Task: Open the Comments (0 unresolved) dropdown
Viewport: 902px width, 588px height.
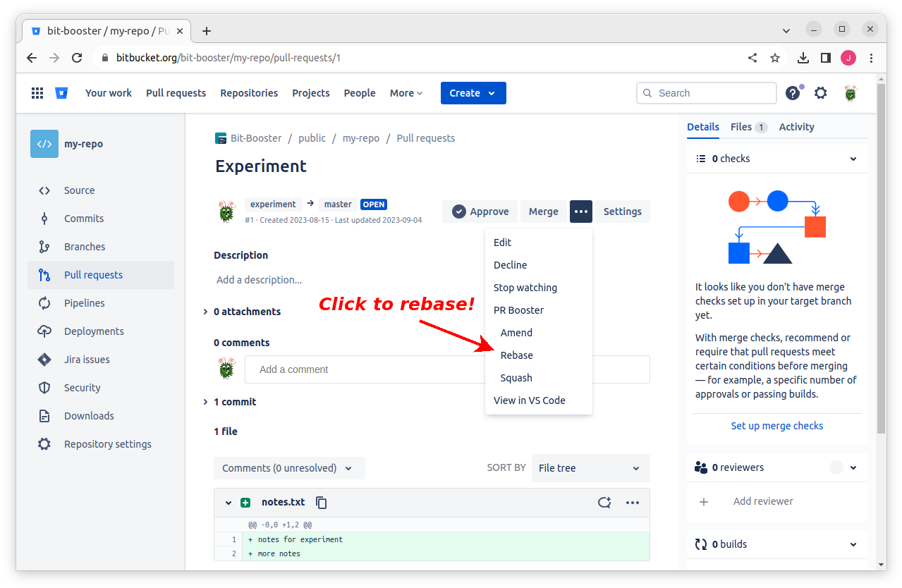Action: (289, 468)
